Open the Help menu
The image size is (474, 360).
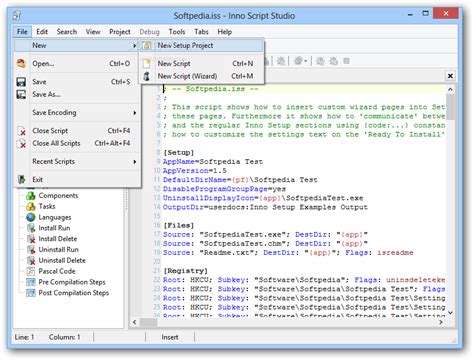coord(225,32)
